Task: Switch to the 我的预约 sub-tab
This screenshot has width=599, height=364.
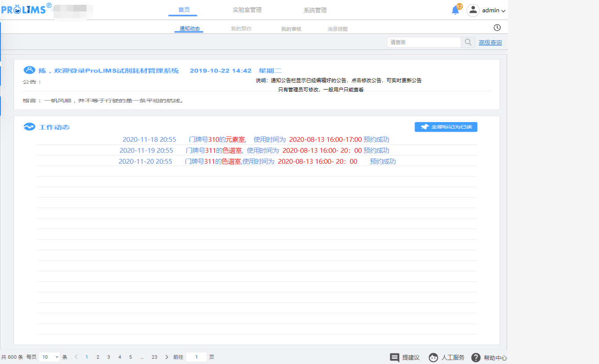Action: click(x=241, y=29)
